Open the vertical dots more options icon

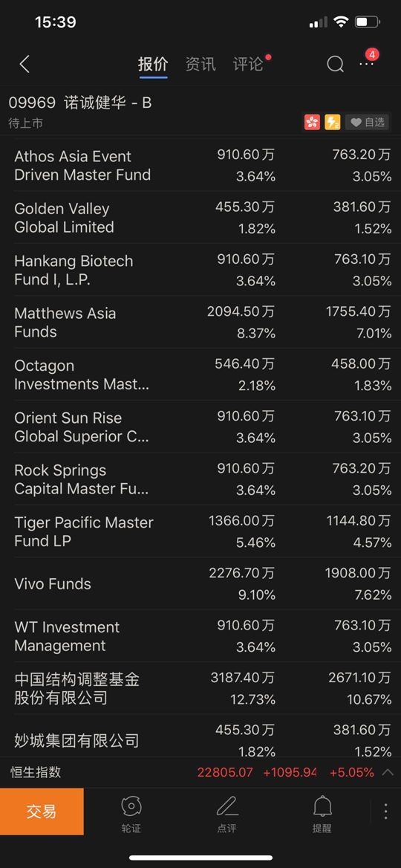[x=385, y=811]
